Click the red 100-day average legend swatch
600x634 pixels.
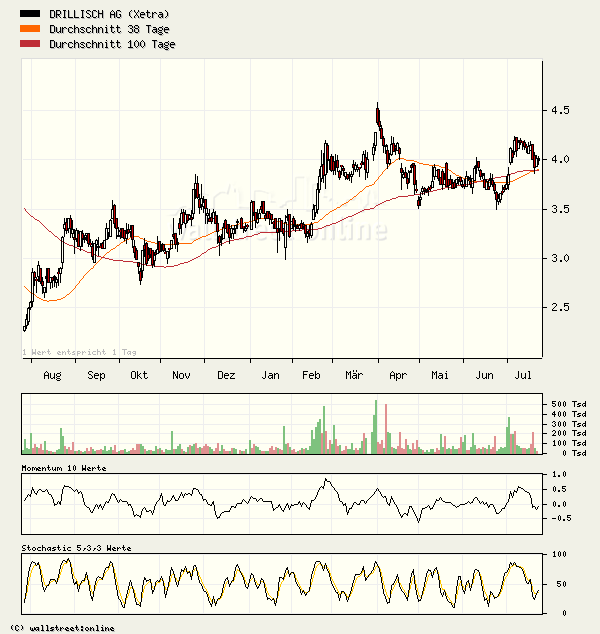[x=30, y=44]
